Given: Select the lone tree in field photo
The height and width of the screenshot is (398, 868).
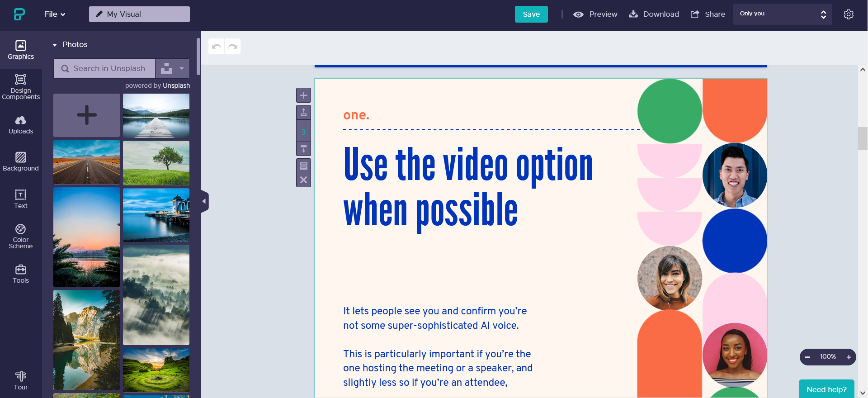Looking at the screenshot, I should (156, 163).
